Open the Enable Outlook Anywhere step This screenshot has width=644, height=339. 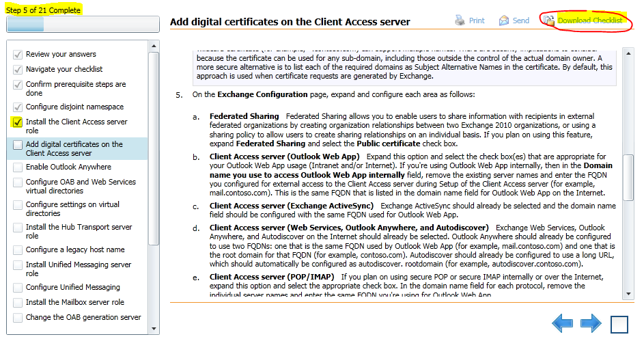click(x=68, y=167)
